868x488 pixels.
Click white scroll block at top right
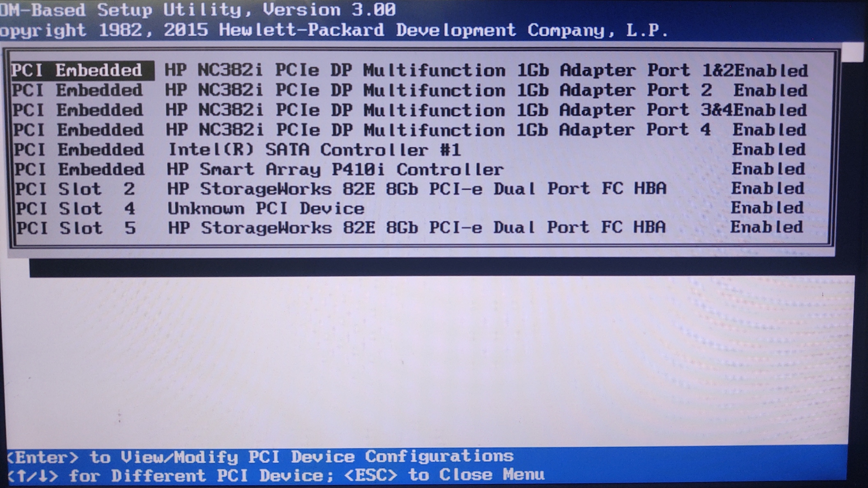pyautogui.click(x=852, y=52)
